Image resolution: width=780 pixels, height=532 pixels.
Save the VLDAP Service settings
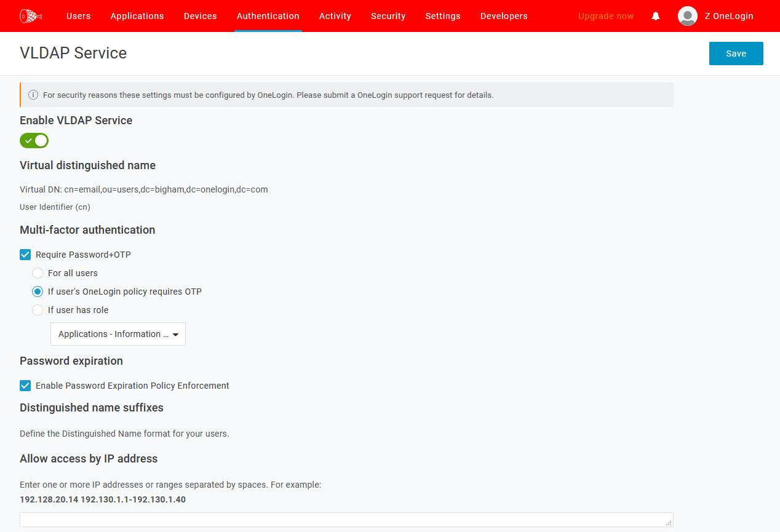click(x=736, y=54)
